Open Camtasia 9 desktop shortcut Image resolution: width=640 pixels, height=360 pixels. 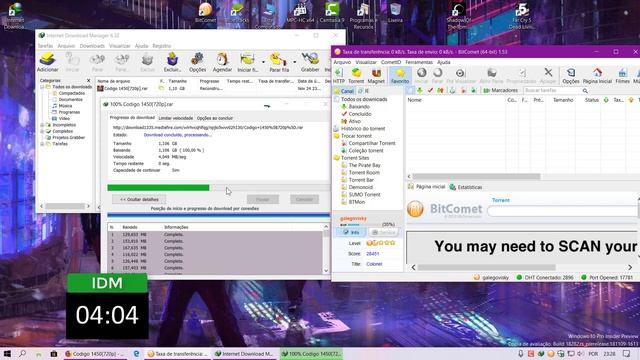[x=332, y=12]
